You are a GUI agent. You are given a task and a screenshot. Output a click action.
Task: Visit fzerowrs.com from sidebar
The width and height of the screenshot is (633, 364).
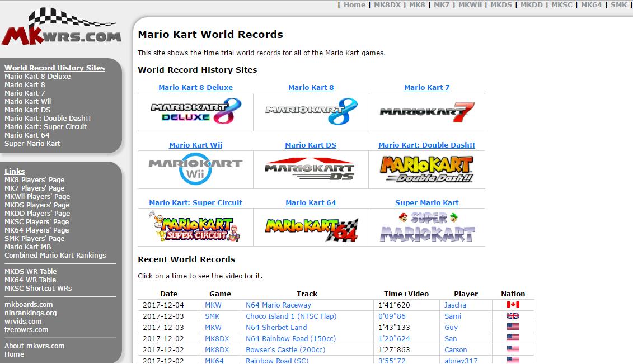[26, 330]
